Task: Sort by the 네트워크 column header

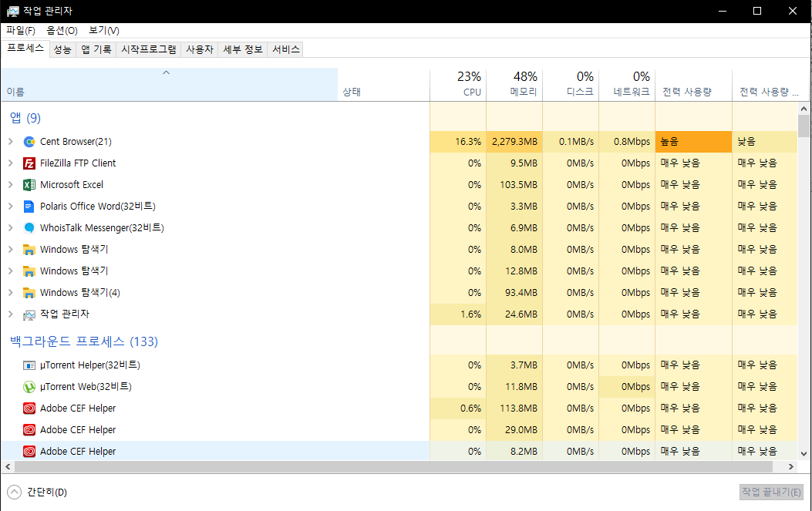Action: (627, 84)
